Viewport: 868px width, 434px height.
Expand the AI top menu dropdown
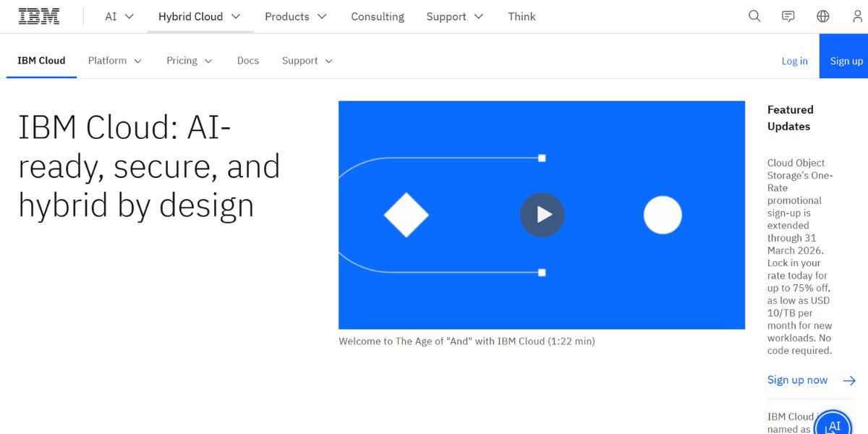point(119,17)
